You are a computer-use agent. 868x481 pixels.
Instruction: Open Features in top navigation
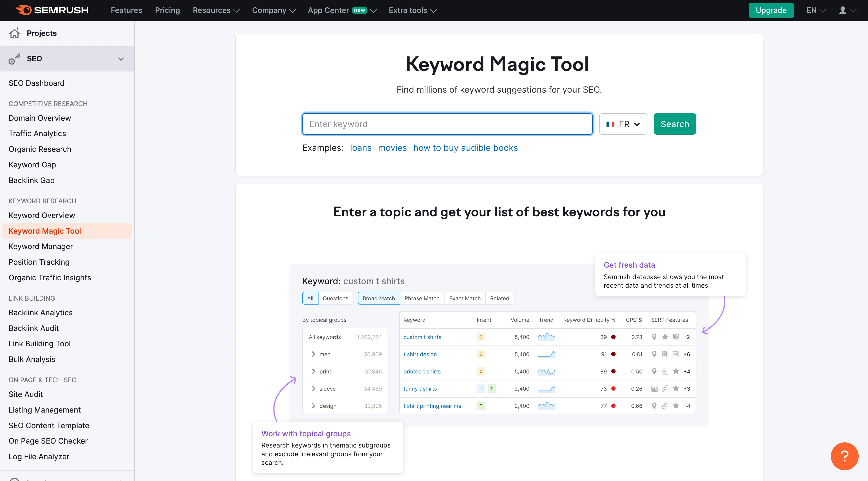126,11
